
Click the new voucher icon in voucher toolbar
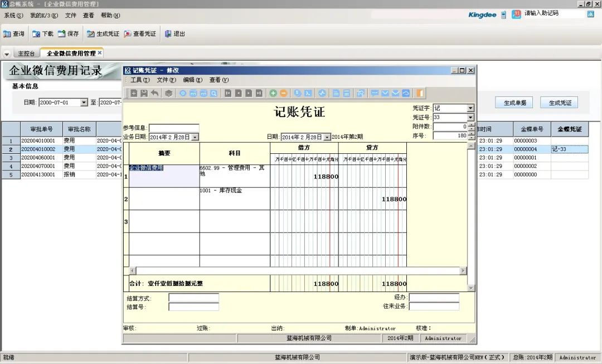pos(134,93)
